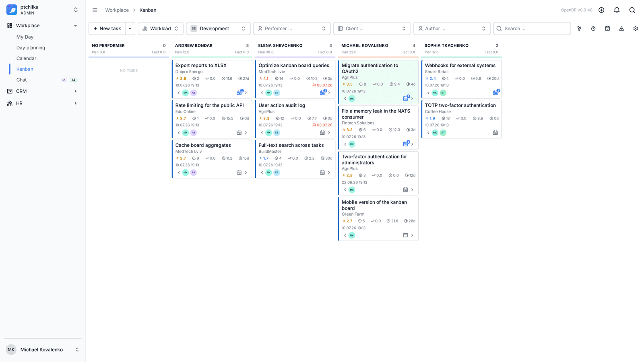Click Dnipro Energo client label

pyautogui.click(x=189, y=72)
